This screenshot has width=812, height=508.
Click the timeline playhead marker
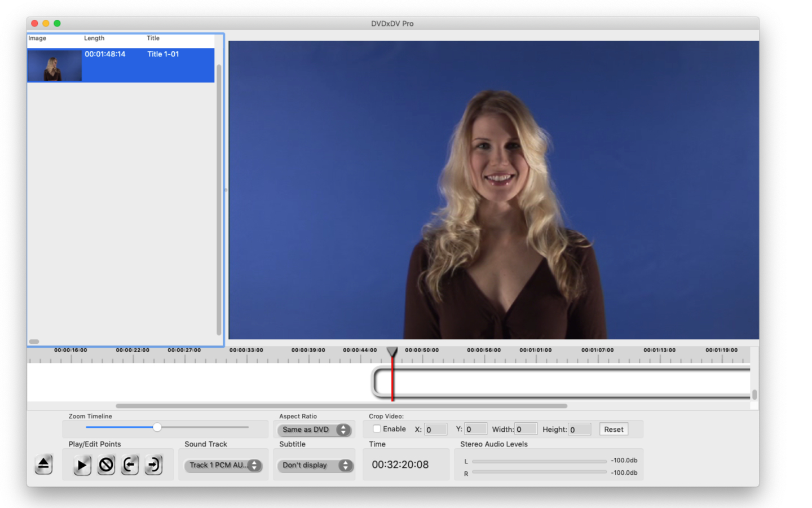tap(392, 352)
